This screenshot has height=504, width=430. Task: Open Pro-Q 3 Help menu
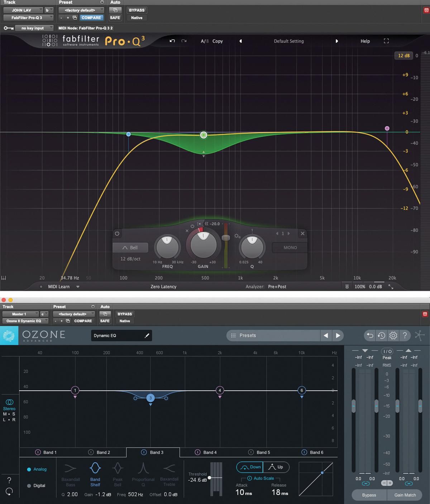pyautogui.click(x=365, y=41)
